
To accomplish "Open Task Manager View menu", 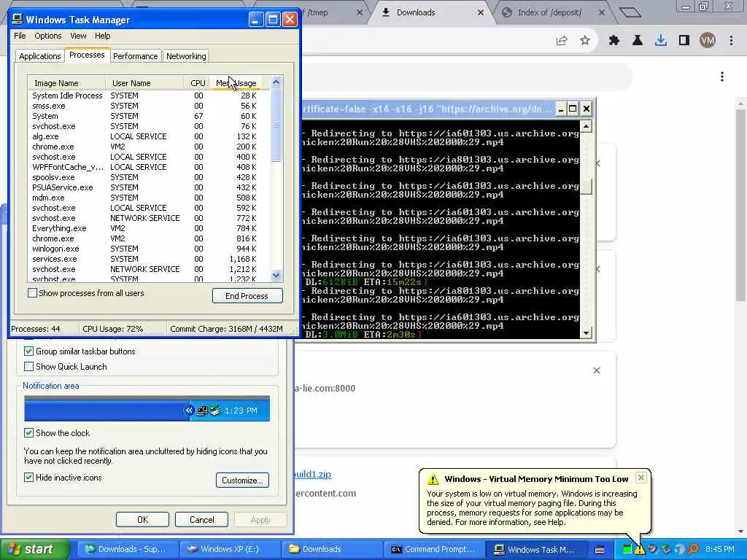I will (x=78, y=36).
